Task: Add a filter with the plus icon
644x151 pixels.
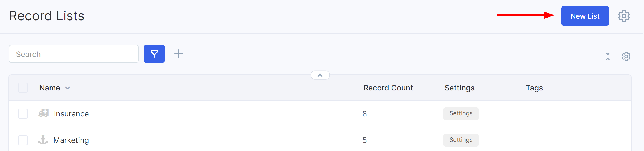Action: [178, 54]
